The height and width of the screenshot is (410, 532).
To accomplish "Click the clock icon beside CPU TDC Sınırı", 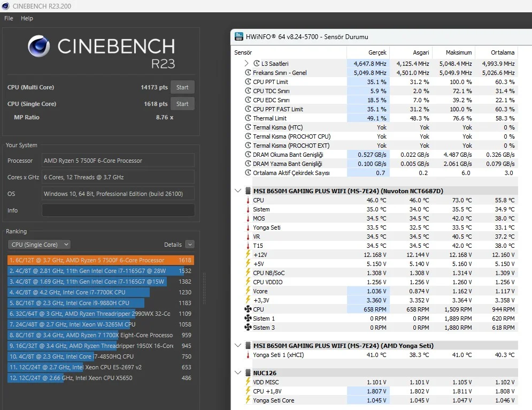I will coord(248,90).
